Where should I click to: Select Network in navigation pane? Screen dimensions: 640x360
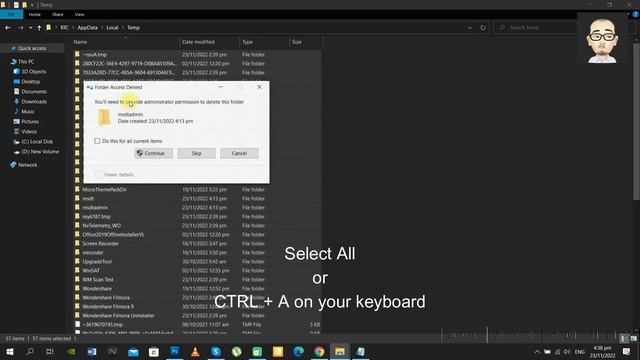(x=27, y=165)
